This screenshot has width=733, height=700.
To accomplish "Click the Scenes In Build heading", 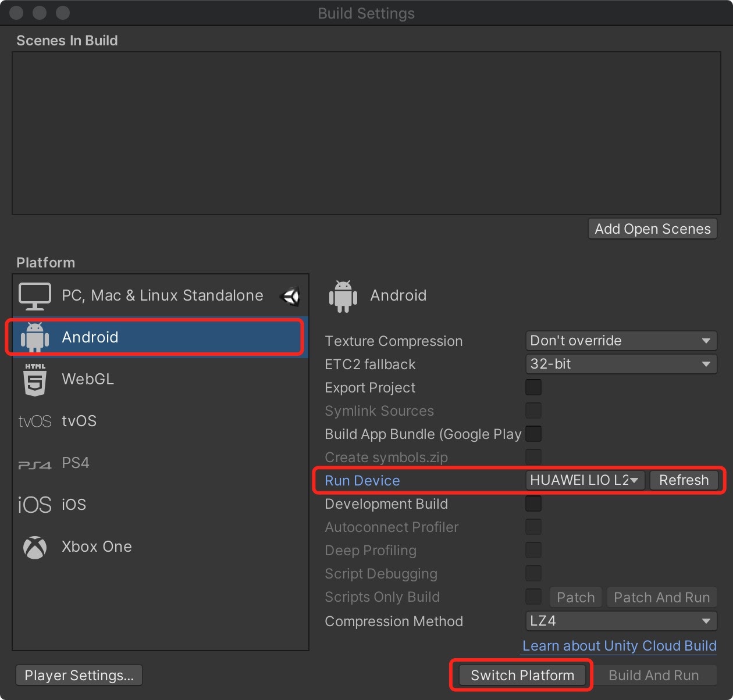I will (67, 41).
